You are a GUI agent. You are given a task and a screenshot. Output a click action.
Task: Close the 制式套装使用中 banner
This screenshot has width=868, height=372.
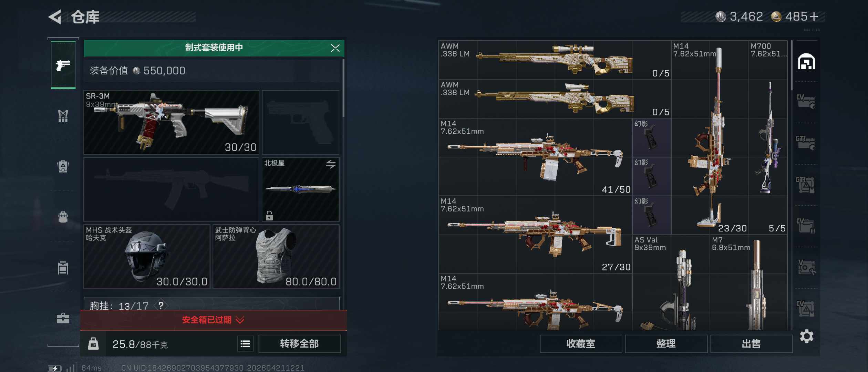point(335,48)
